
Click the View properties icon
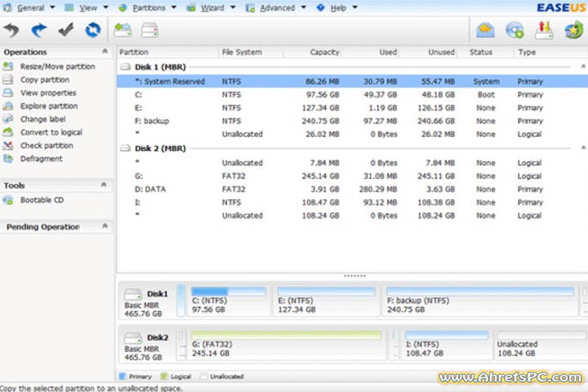pos(8,92)
